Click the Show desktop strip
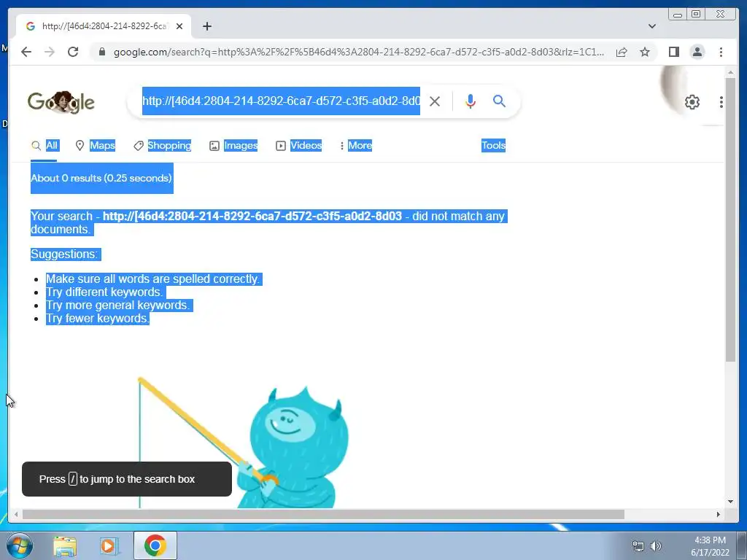 point(742,545)
